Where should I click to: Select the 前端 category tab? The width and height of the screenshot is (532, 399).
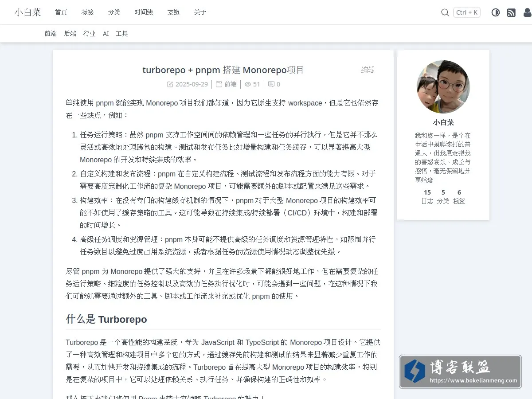[51, 34]
